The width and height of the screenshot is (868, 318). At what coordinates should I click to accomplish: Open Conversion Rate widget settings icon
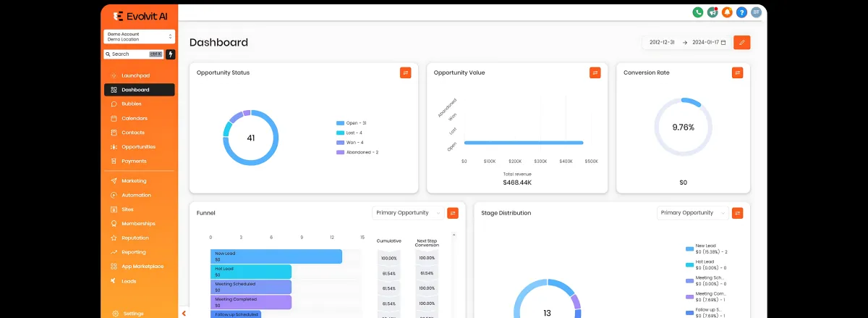pyautogui.click(x=737, y=72)
